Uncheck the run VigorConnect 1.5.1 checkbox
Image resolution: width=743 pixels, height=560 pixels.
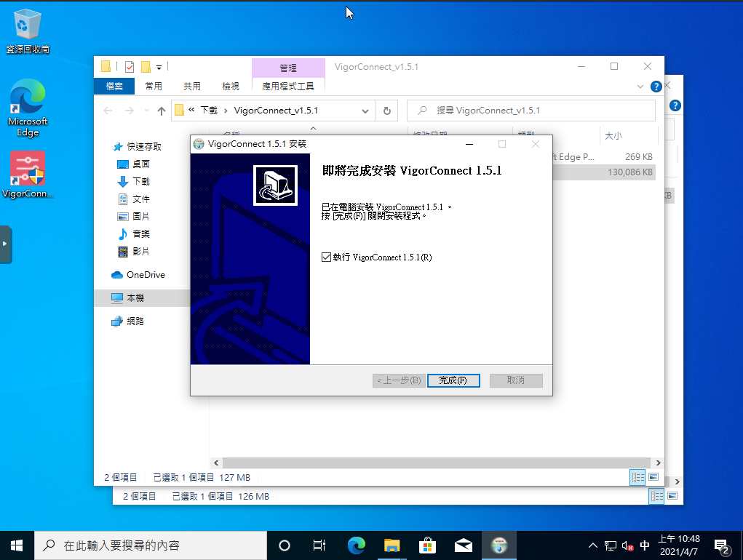tap(326, 257)
